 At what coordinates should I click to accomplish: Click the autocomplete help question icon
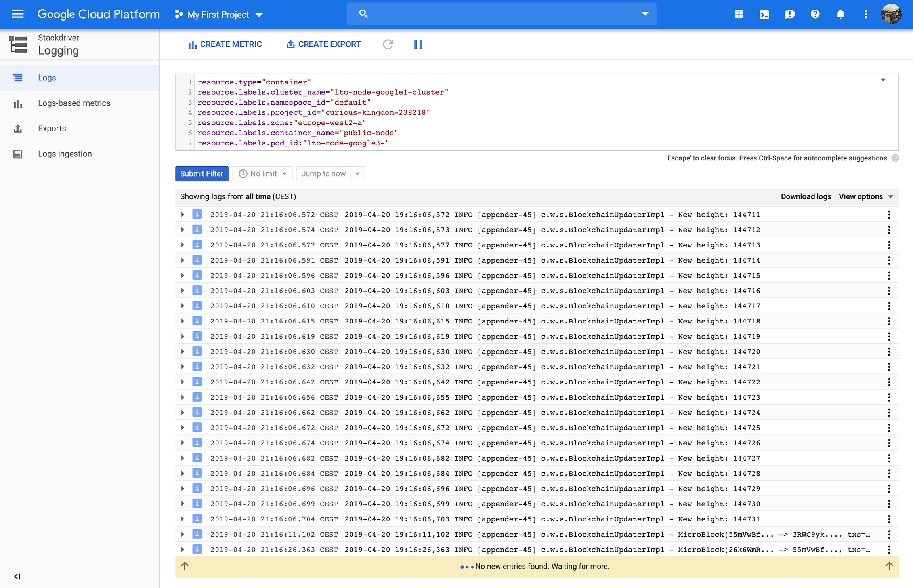895,158
